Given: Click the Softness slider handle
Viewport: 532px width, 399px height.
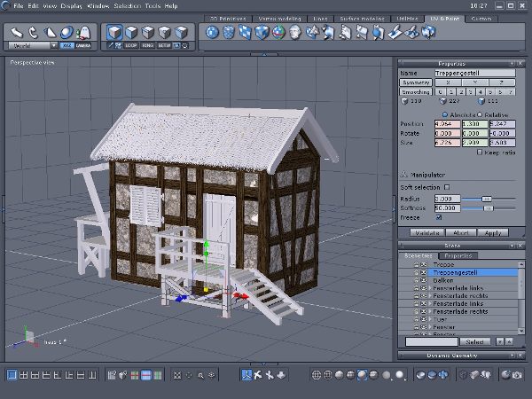Looking at the screenshot, I should point(489,208).
